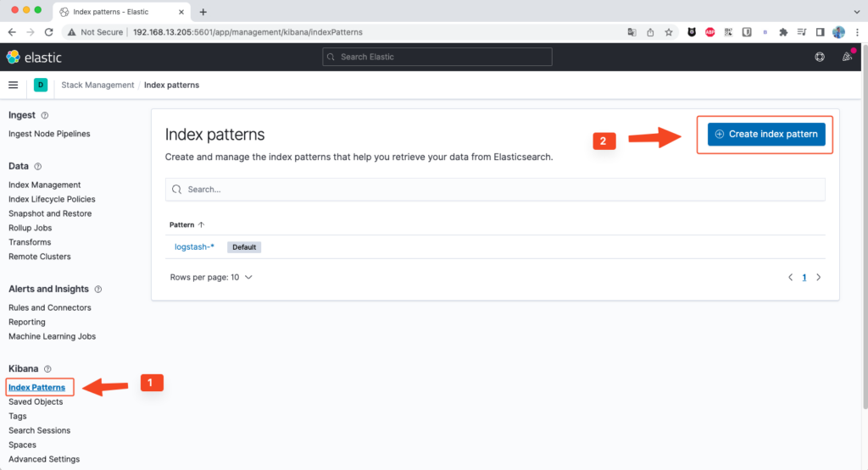Screen dimensions: 868x470
Task: Click the browser address bar URL
Action: click(x=248, y=32)
